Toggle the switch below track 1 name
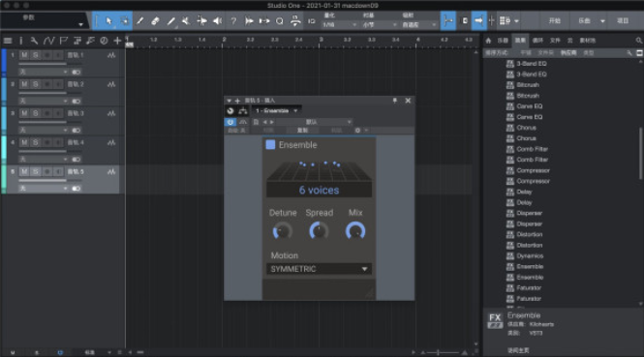The width and height of the screenshot is (644, 357). click(x=77, y=72)
